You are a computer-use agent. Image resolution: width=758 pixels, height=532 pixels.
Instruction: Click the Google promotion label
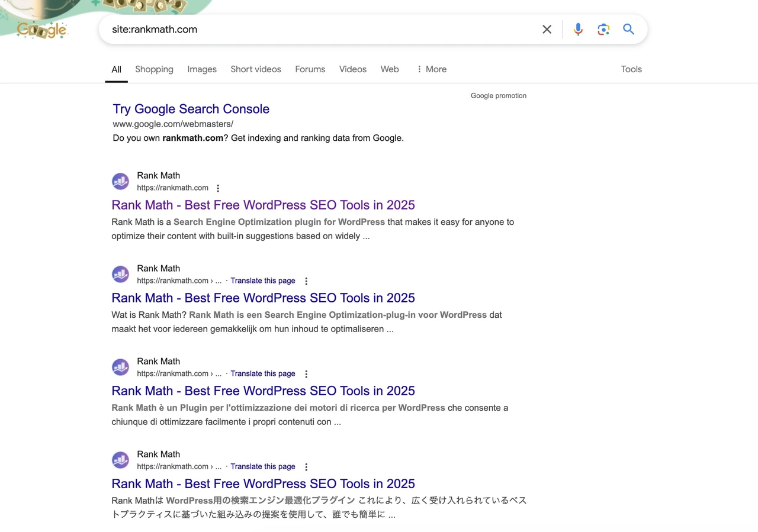499,95
